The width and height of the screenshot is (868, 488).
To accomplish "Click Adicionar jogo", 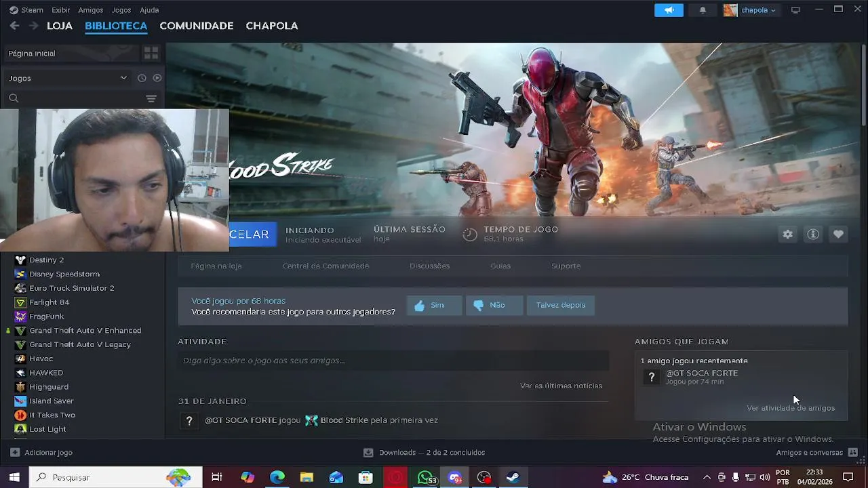I will pos(41,453).
